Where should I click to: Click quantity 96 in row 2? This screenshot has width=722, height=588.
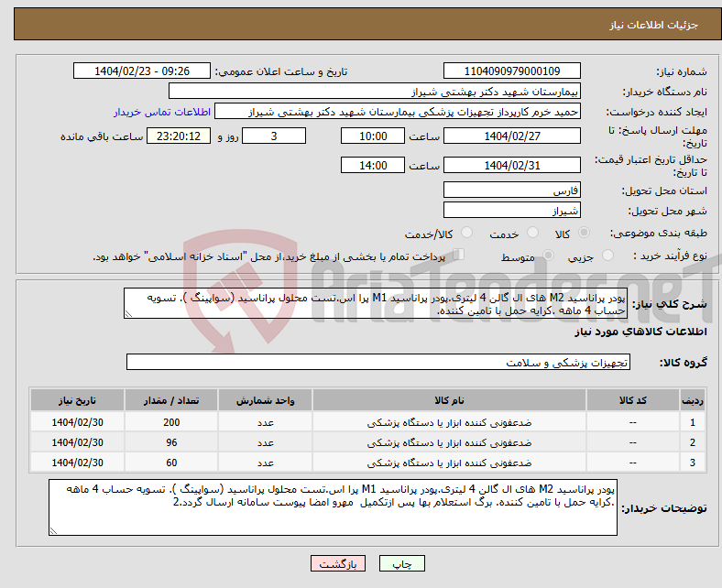click(x=171, y=442)
